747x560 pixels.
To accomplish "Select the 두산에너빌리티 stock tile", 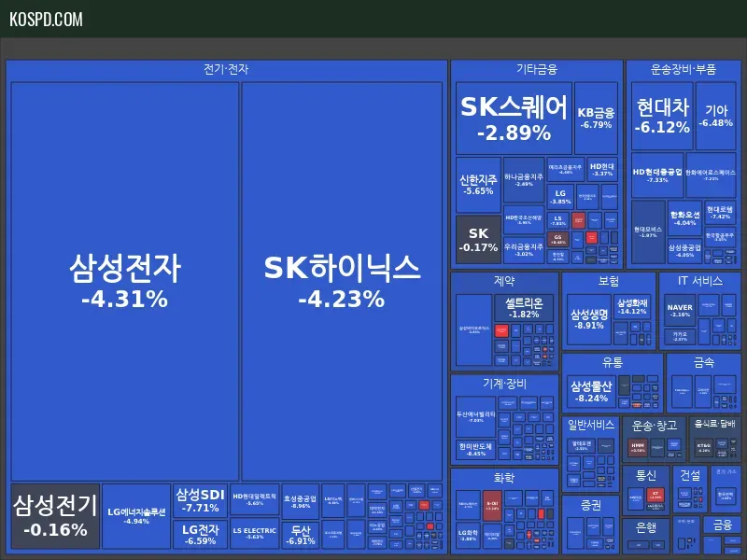I will [x=476, y=417].
